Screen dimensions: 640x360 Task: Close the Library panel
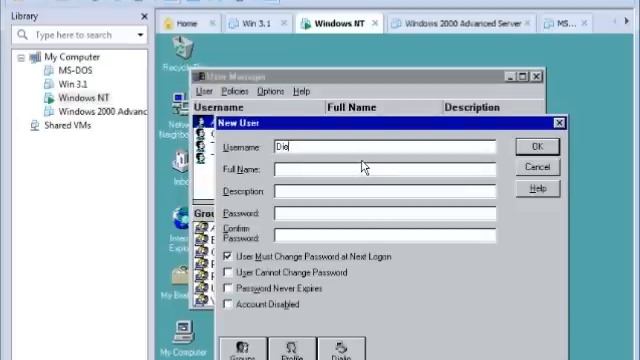click(144, 16)
